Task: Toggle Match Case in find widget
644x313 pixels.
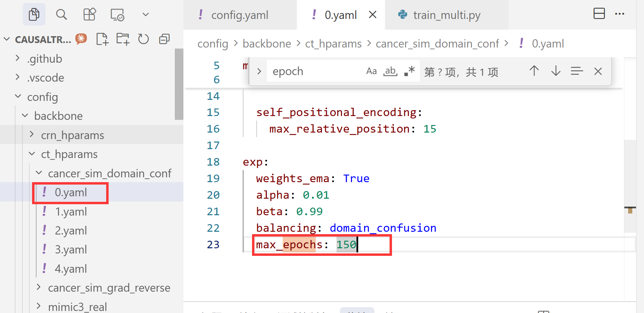Action: [x=371, y=71]
